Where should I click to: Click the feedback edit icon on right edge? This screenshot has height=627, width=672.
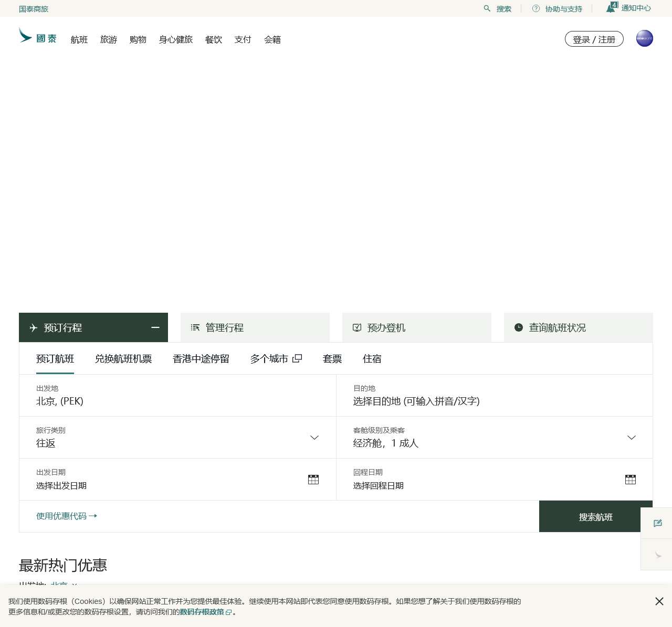click(x=657, y=523)
